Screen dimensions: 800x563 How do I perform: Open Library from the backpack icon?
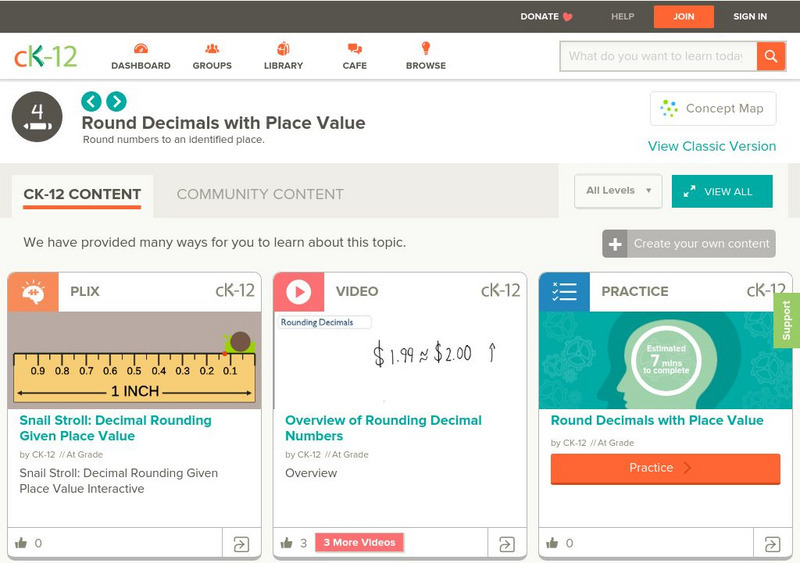[283, 48]
